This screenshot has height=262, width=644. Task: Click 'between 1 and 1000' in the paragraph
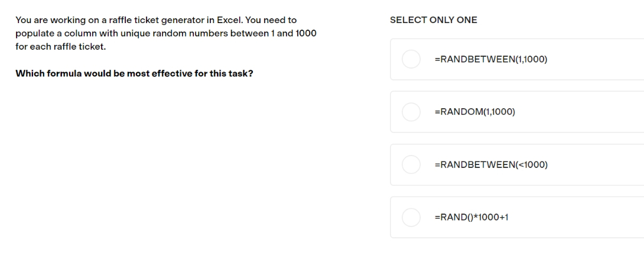tap(273, 33)
